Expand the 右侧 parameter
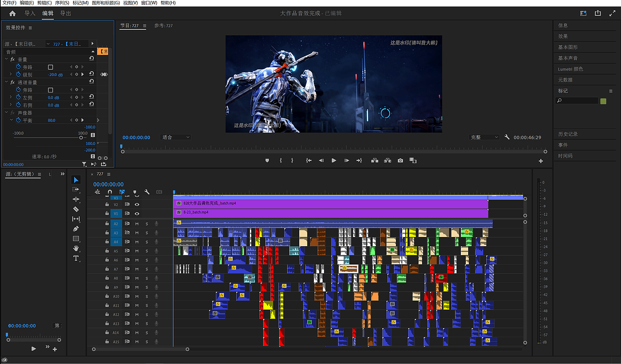Viewport: 621px width, 364px height. click(11, 105)
